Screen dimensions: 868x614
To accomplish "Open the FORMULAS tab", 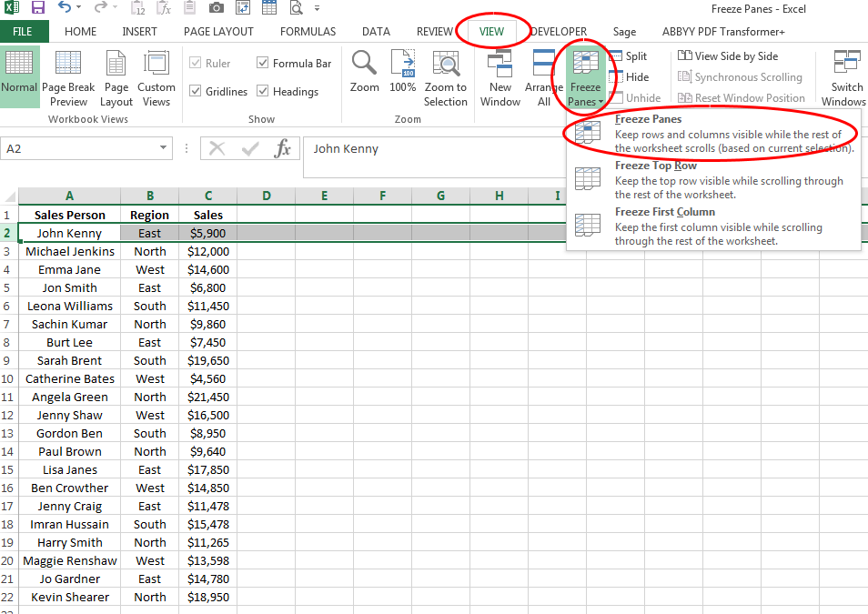I will [x=308, y=32].
